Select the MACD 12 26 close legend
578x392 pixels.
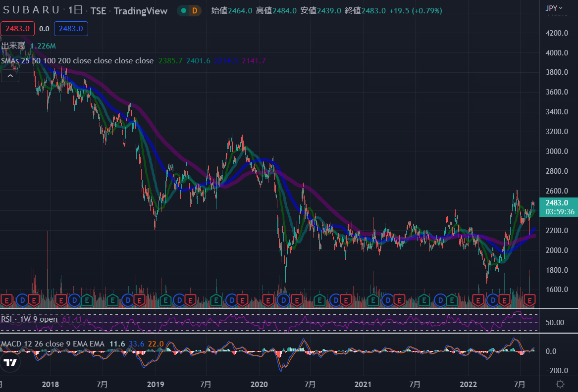(53, 344)
